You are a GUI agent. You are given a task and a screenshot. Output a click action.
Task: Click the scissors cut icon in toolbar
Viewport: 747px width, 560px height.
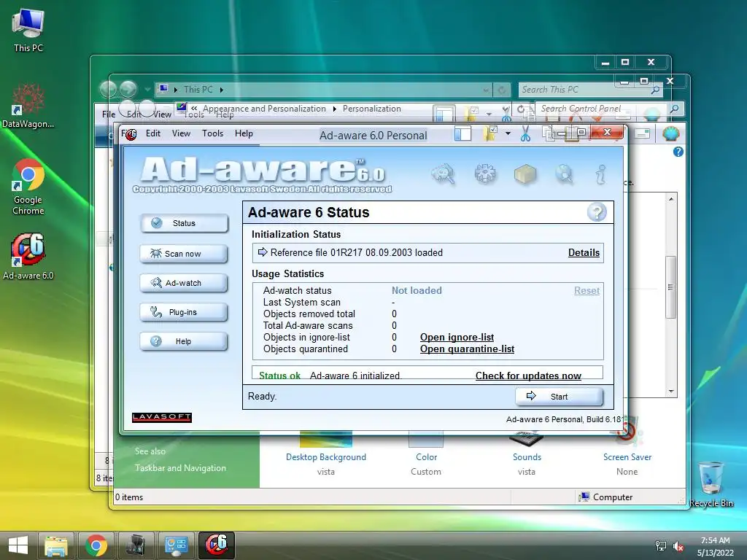click(525, 134)
